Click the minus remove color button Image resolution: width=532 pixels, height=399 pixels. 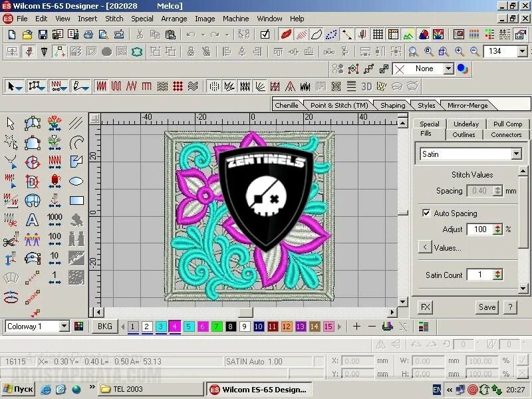[372, 327]
